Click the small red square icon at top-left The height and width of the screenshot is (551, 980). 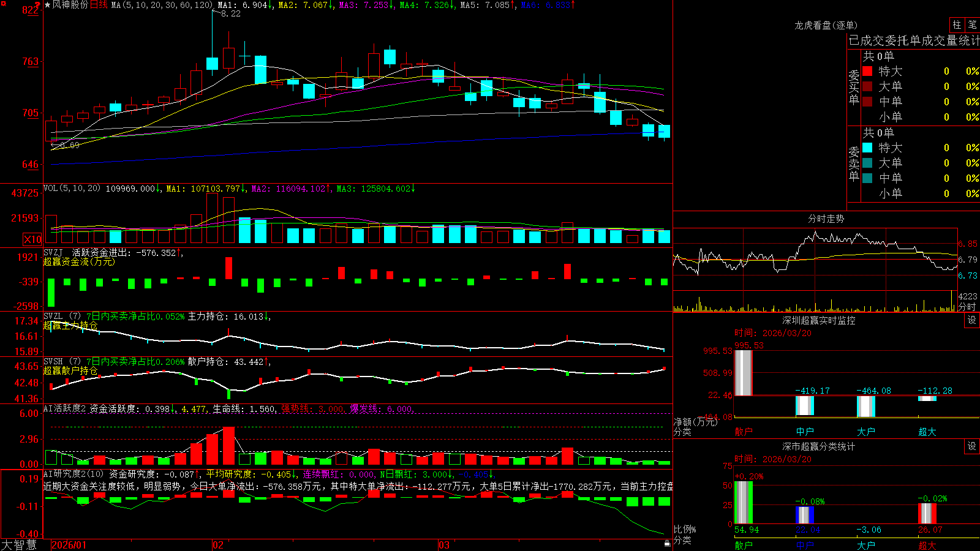[x=3, y=3]
